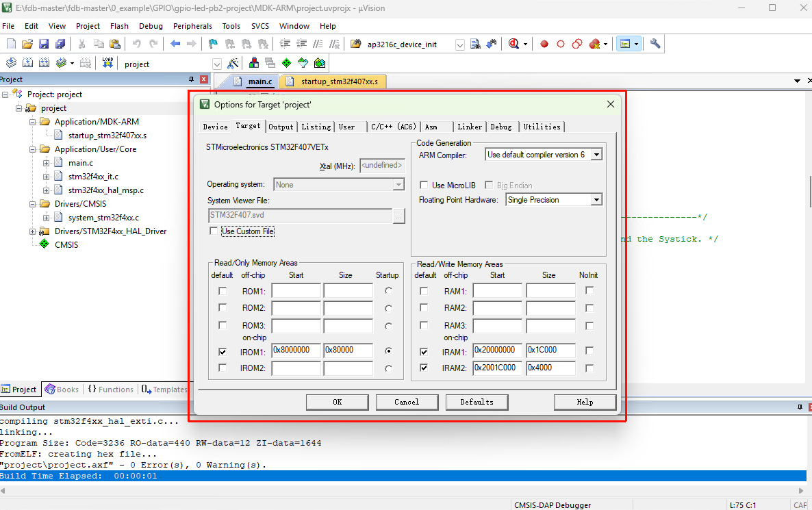The image size is (812, 510).
Task: Open Configuration with the wrench icon
Action: (655, 44)
